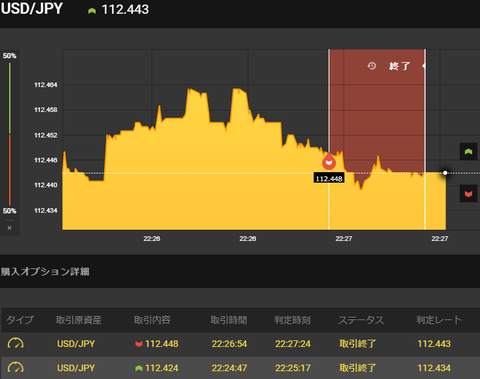The width and height of the screenshot is (480, 379).
Task: Click the 判定時刻 column header
Action: click(292, 320)
